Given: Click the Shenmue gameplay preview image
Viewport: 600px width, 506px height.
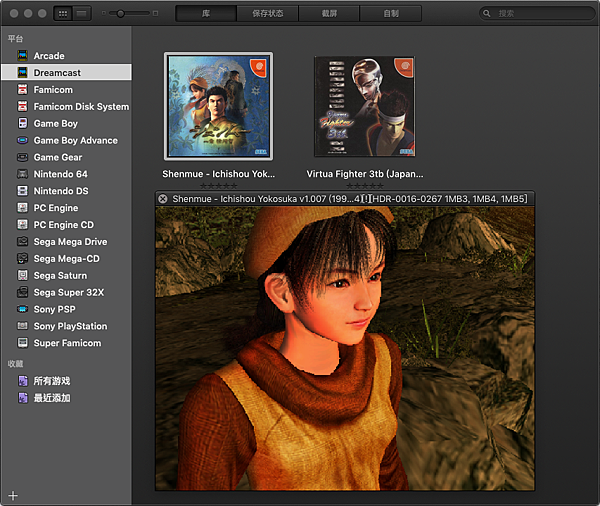Looking at the screenshot, I should coord(345,348).
